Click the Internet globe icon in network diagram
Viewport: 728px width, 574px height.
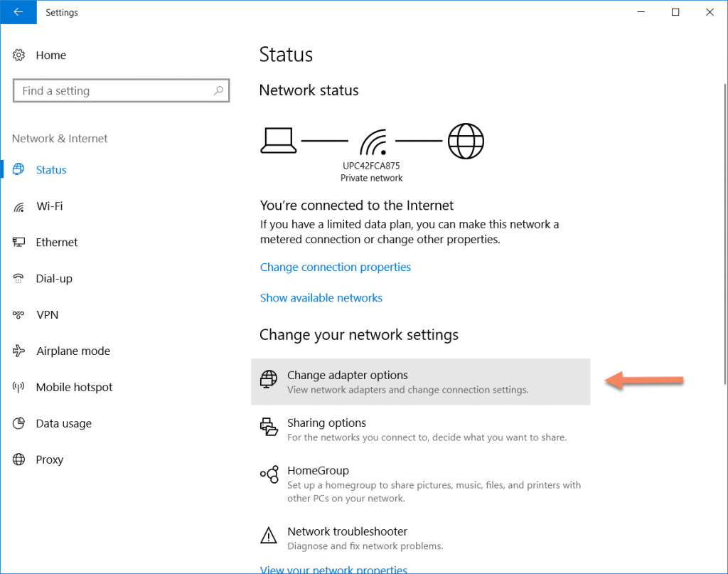[x=466, y=141]
